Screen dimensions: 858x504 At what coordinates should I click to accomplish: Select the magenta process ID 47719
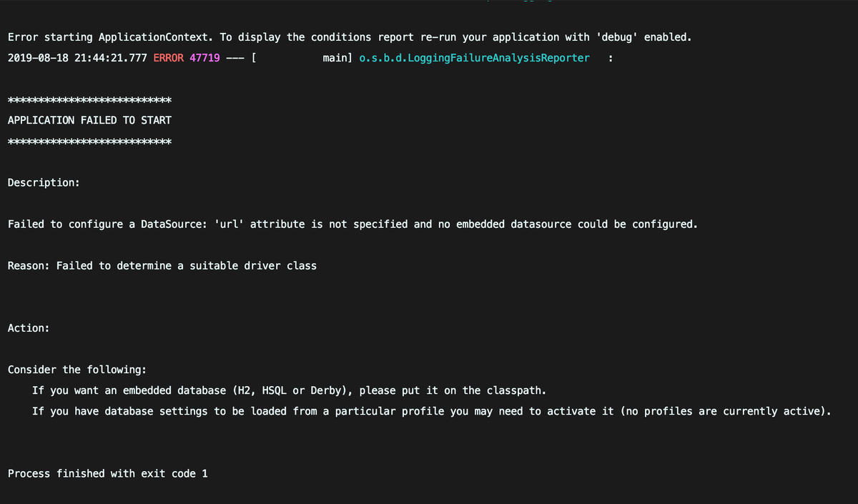pos(204,58)
